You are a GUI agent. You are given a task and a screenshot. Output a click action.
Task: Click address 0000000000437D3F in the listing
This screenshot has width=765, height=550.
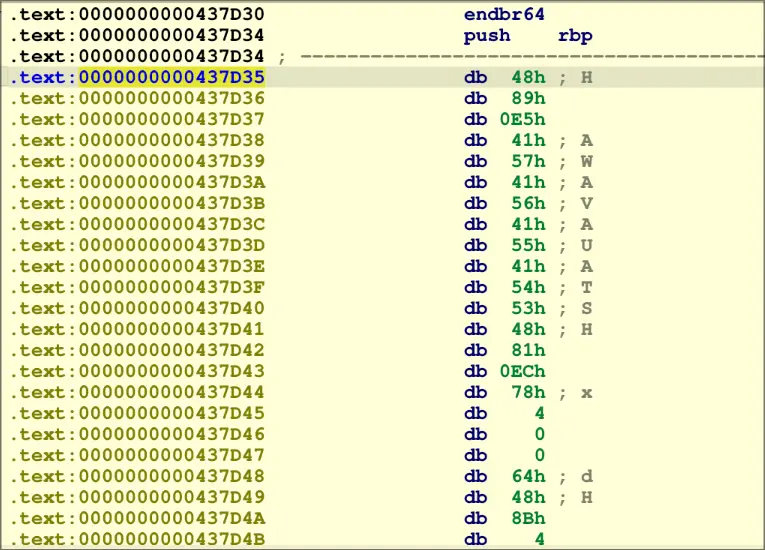pos(172,287)
